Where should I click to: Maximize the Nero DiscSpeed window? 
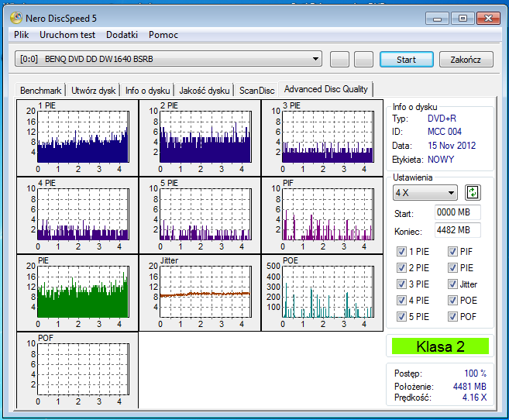tap(463, 19)
